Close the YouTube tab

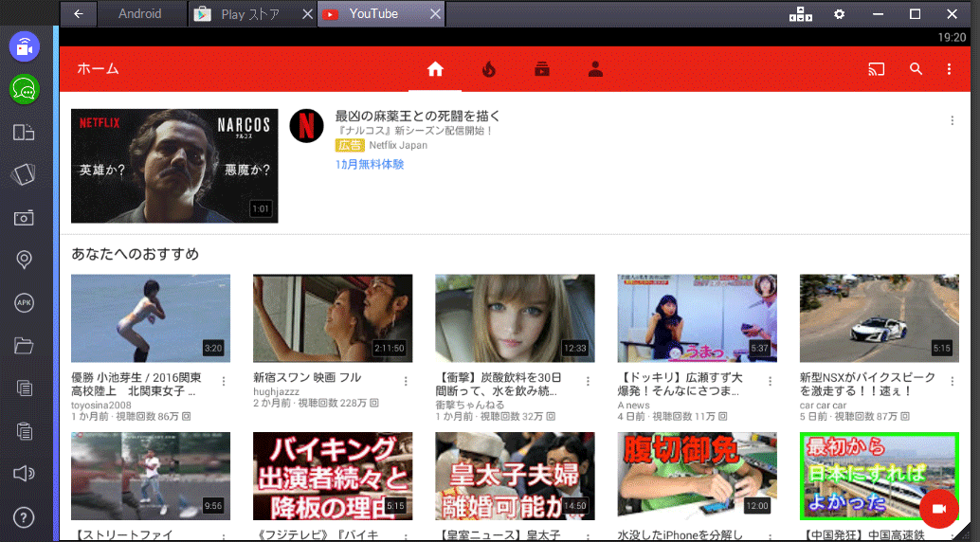pos(435,14)
